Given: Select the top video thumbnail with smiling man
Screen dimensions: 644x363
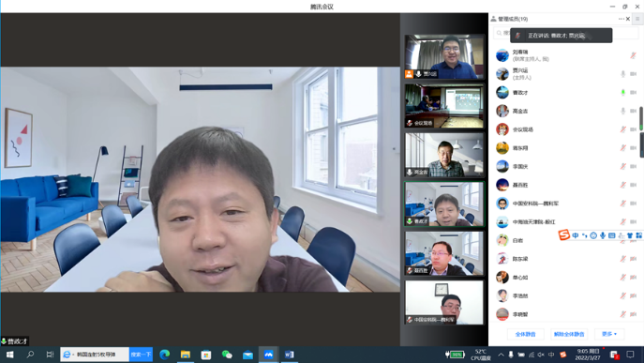Looking at the screenshot, I should (444, 56).
